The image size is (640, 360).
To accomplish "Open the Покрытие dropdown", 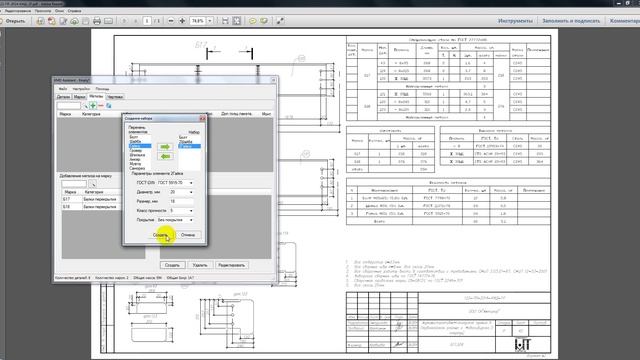I will click(191, 220).
